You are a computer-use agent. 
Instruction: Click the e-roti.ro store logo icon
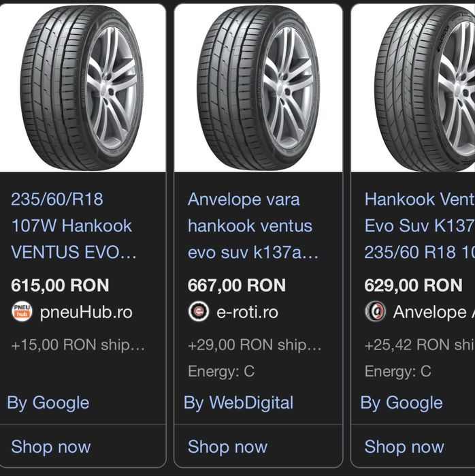(x=199, y=312)
